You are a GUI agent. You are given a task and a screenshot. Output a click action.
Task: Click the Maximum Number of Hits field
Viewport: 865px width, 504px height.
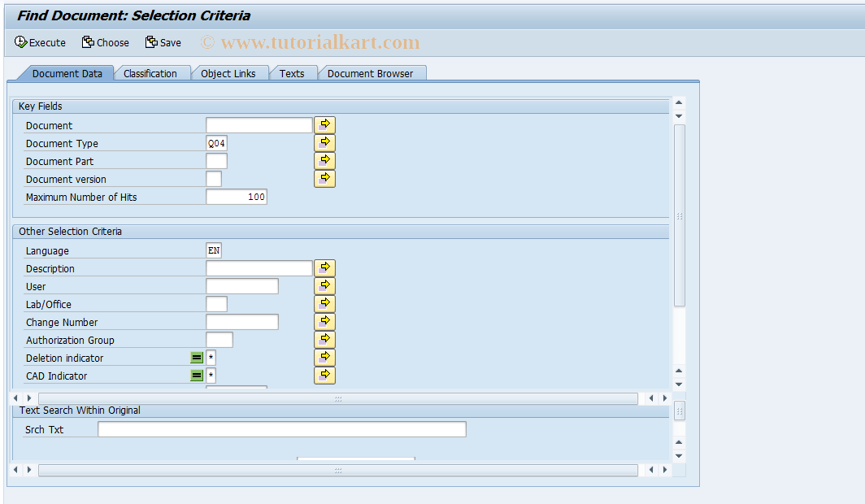237,196
